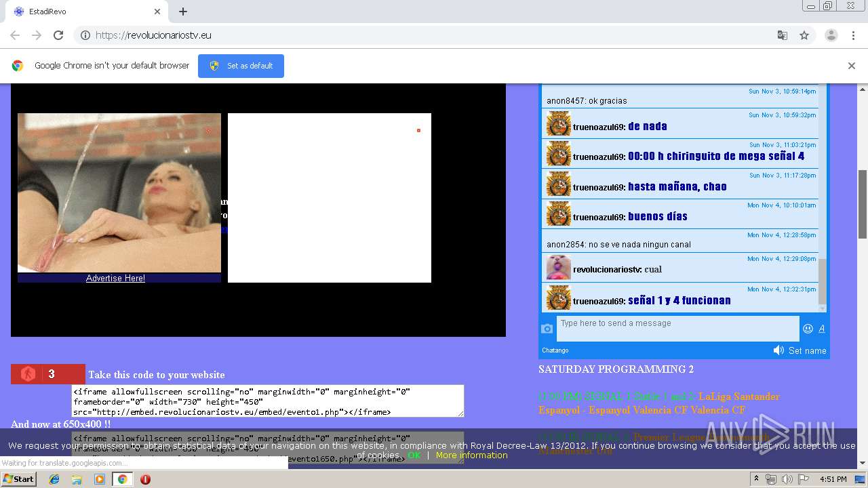Open the Chrome three-dot menu
Image resolution: width=868 pixels, height=488 pixels.
tap(853, 35)
